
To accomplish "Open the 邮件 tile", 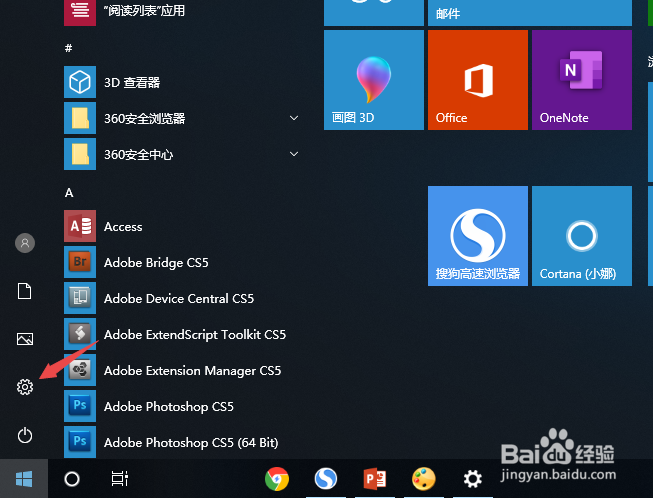I will tap(530, 12).
